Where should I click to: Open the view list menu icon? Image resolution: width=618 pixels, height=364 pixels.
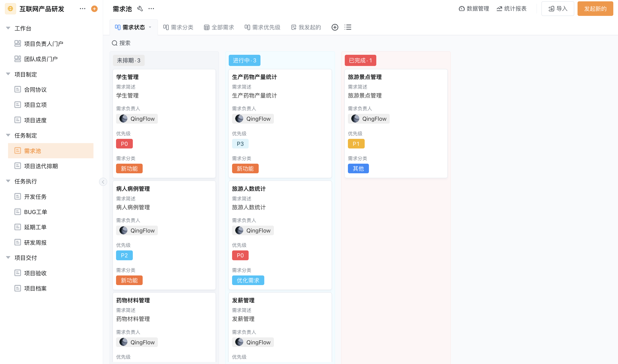[348, 27]
